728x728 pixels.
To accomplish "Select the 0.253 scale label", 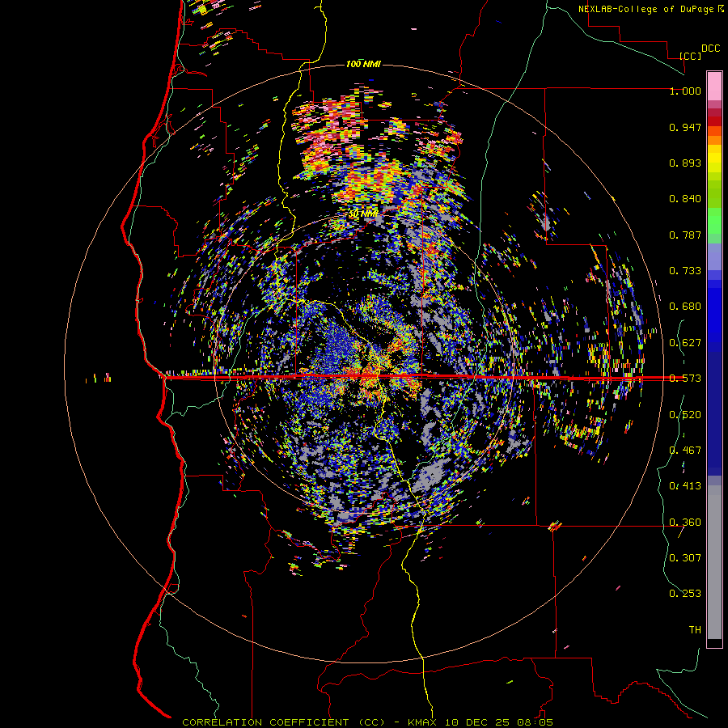I will [x=685, y=594].
